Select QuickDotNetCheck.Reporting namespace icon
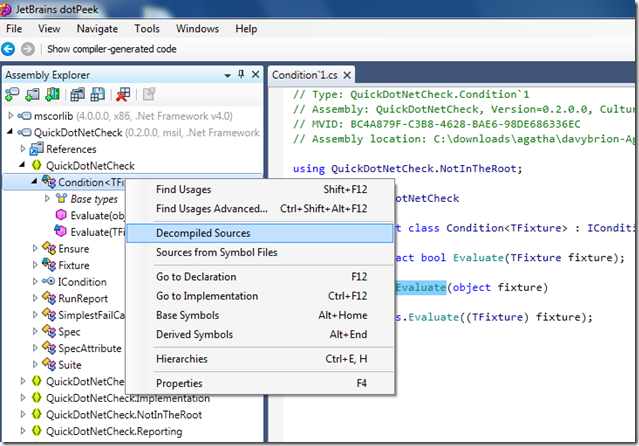This screenshot has height=446, width=639. [37, 431]
